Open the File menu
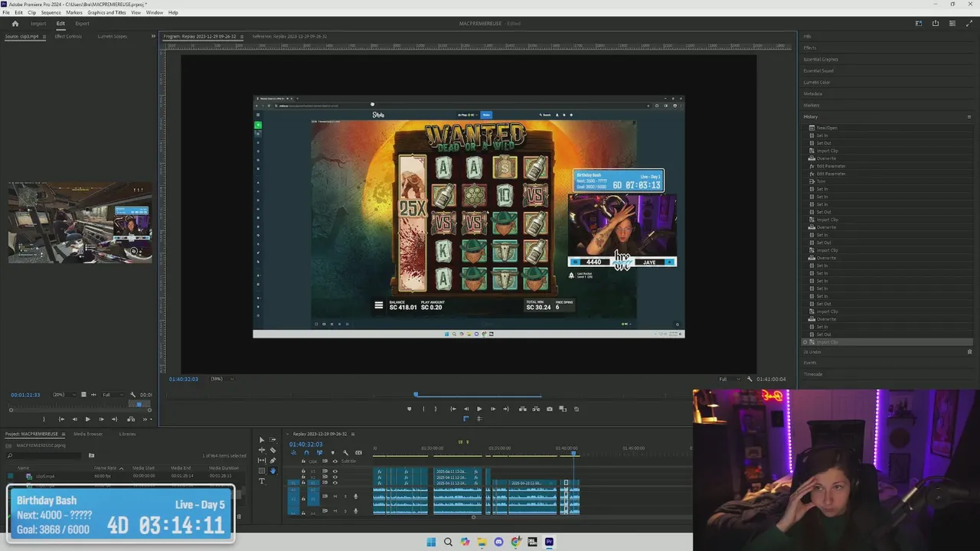Viewport: 980px width, 551px height. coord(6,12)
